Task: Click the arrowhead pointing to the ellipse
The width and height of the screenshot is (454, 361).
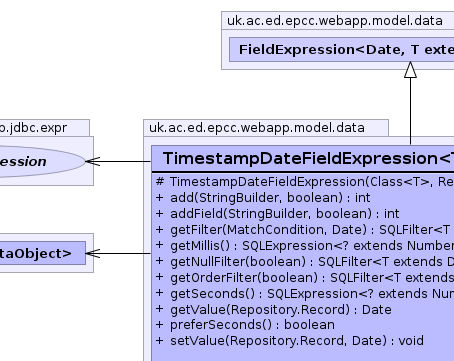Action: coord(92,161)
